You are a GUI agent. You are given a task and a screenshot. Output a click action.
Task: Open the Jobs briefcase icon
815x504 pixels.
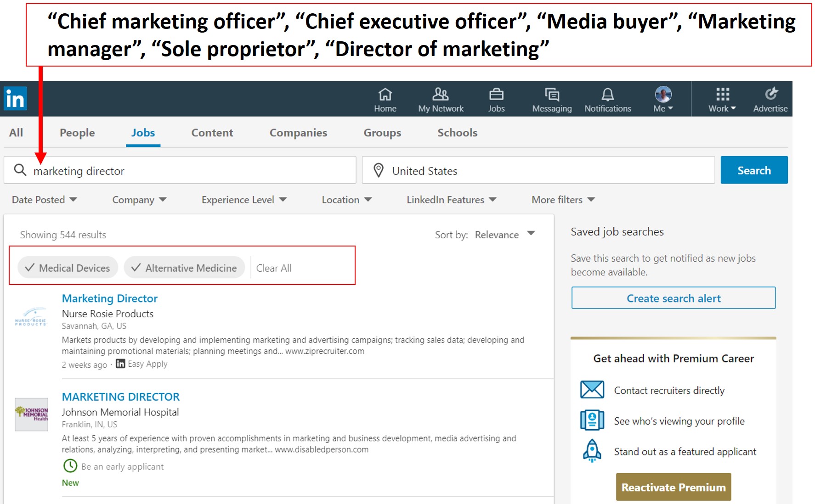[x=496, y=94]
